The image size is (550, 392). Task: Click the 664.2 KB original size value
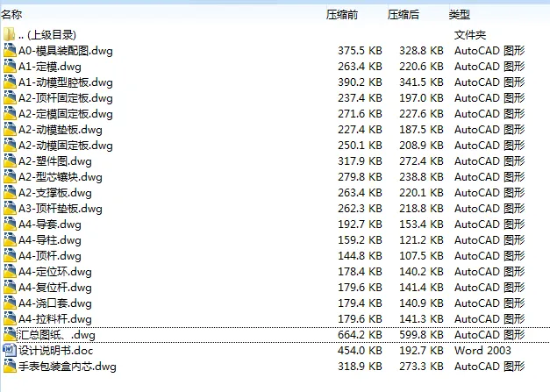point(360,335)
